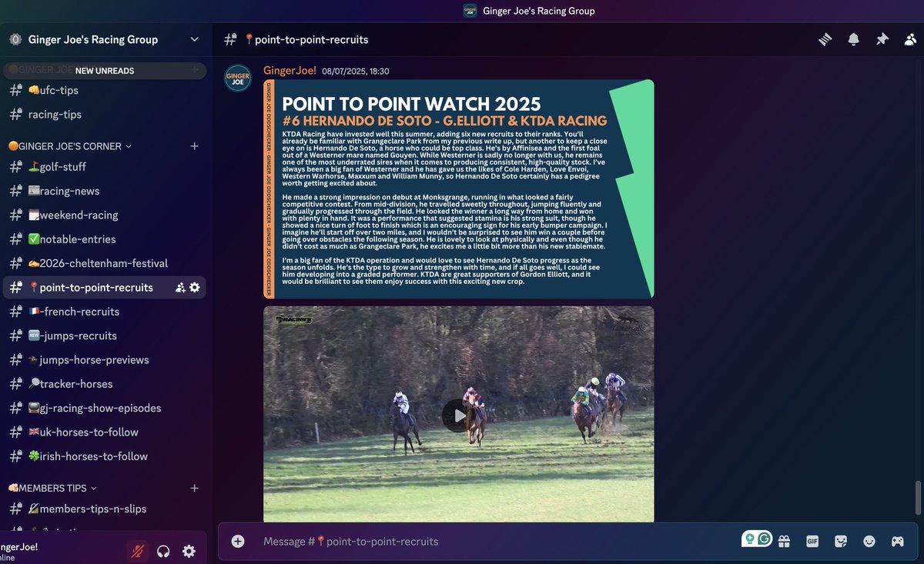
Task: Toggle the member list icon
Action: (910, 39)
